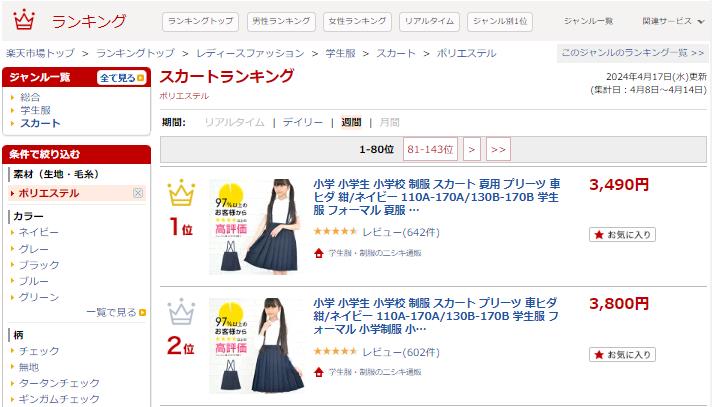Click the shop house icon for rank 2
Image resolution: width=712 pixels, height=407 pixels.
[x=319, y=372]
